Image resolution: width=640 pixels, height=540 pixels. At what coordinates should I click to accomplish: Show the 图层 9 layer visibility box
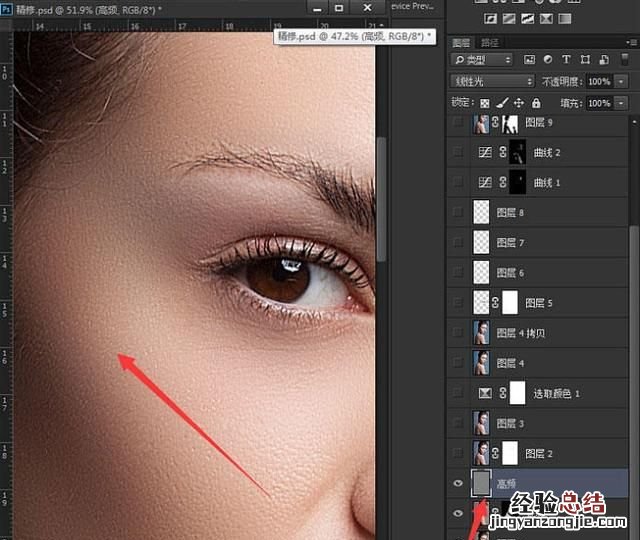coord(458,124)
